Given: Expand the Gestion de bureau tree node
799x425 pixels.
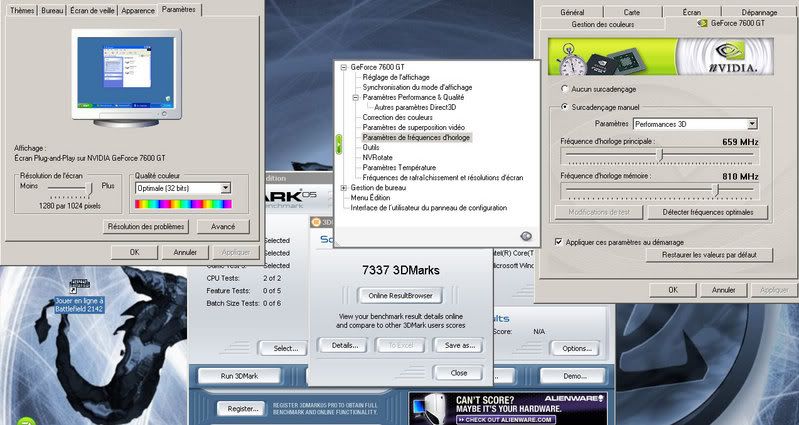Looking at the screenshot, I should (x=343, y=188).
